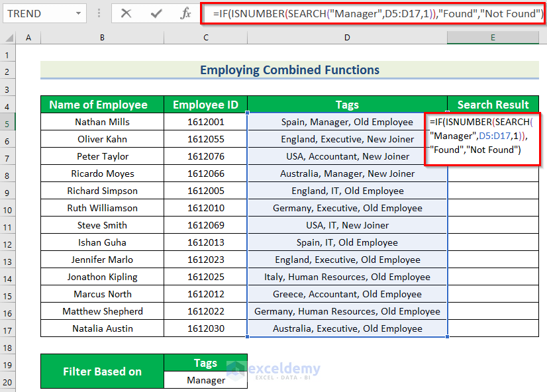This screenshot has width=547, height=392.
Task: Select the cell containing Nathan Mills
Action: [x=101, y=122]
